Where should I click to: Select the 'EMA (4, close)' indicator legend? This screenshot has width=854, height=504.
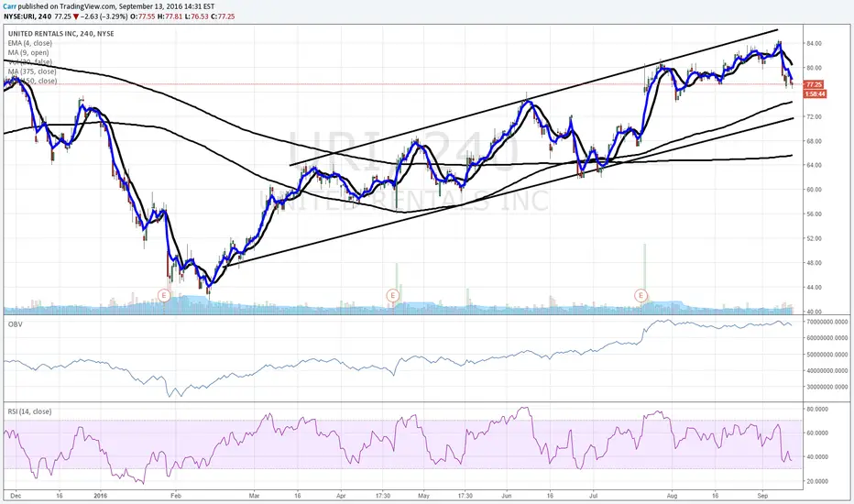(x=30, y=43)
